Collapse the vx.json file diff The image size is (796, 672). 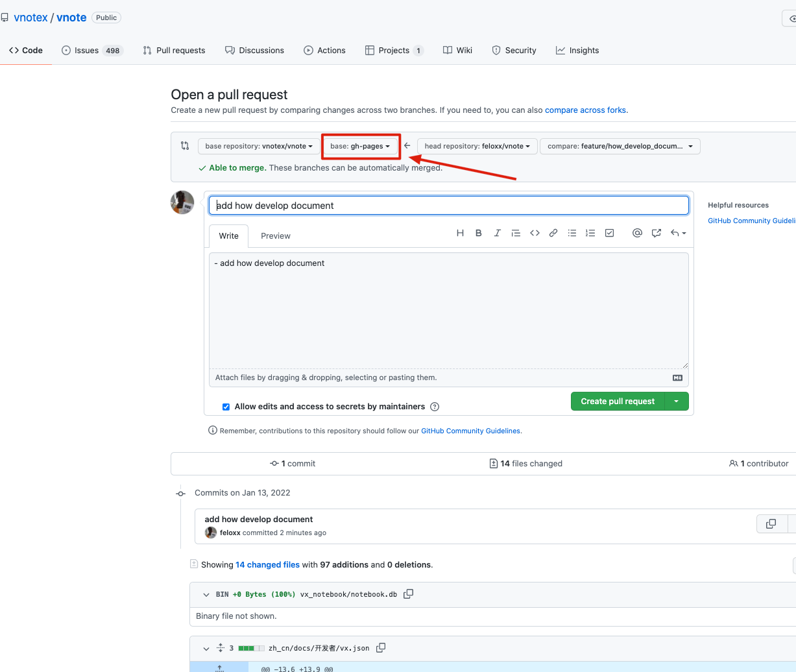(x=206, y=648)
